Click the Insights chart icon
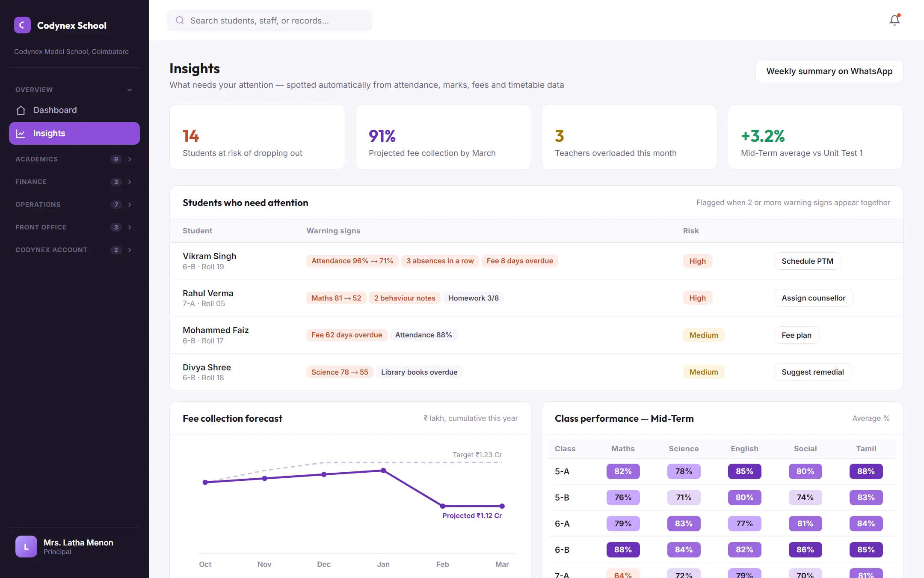The image size is (924, 578). 21,134
